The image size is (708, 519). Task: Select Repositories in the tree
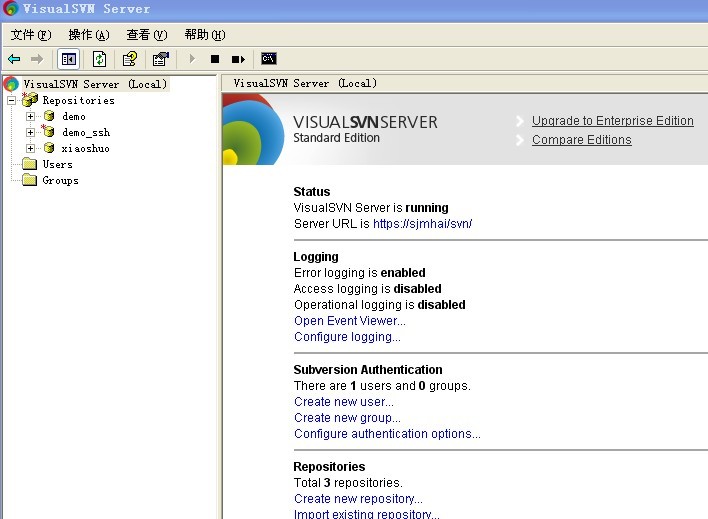pyautogui.click(x=79, y=100)
